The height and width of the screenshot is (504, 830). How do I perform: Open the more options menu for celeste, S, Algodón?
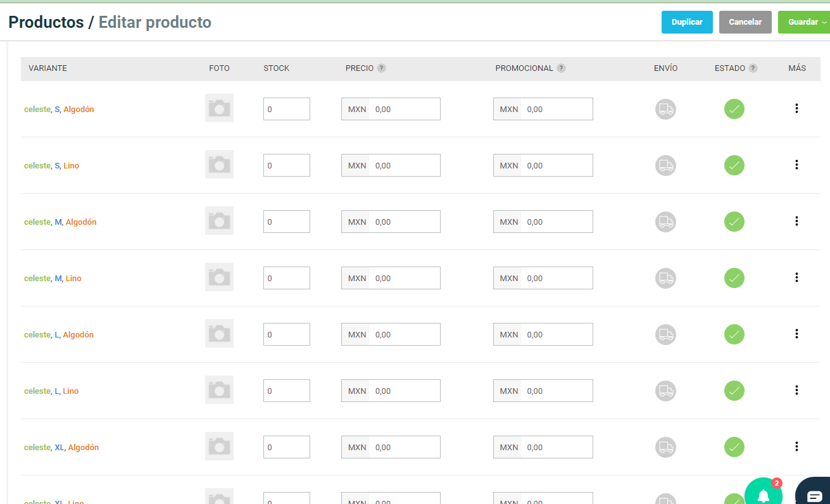pos(796,108)
